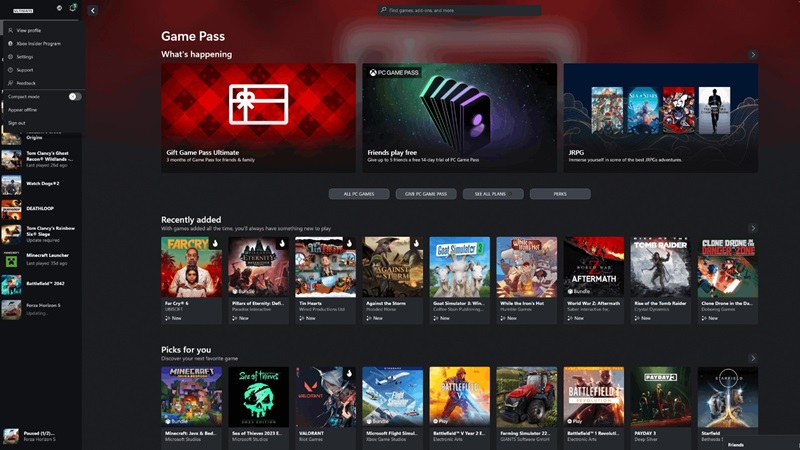Open Settings from the profile menu
800x450 pixels.
(43, 57)
